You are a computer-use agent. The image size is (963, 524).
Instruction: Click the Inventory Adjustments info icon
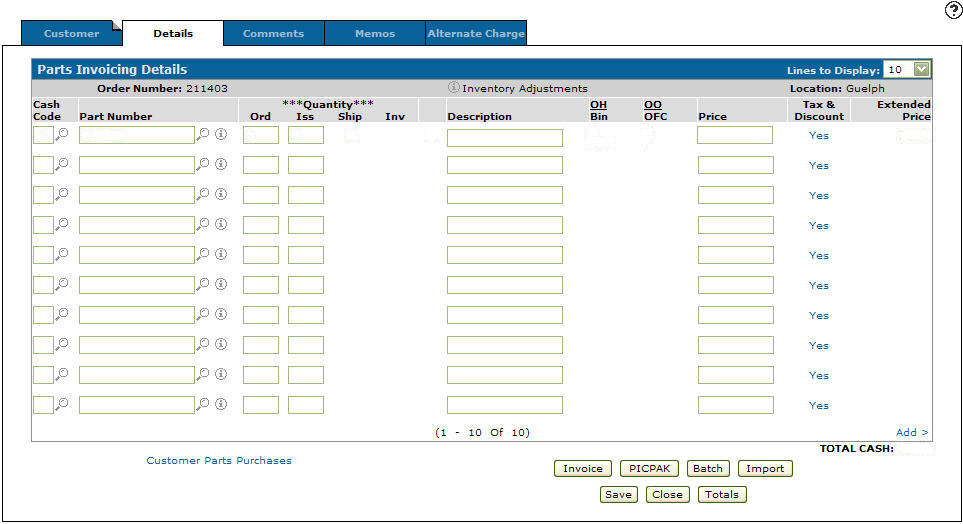tap(453, 88)
